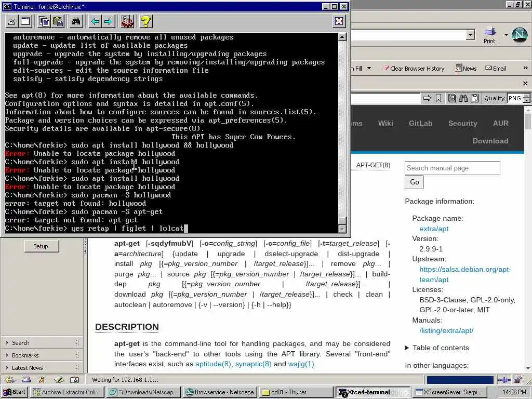532x399 pixels.
Task: Open the /listing/extra/apt/ manuals link
Action: click(x=446, y=330)
